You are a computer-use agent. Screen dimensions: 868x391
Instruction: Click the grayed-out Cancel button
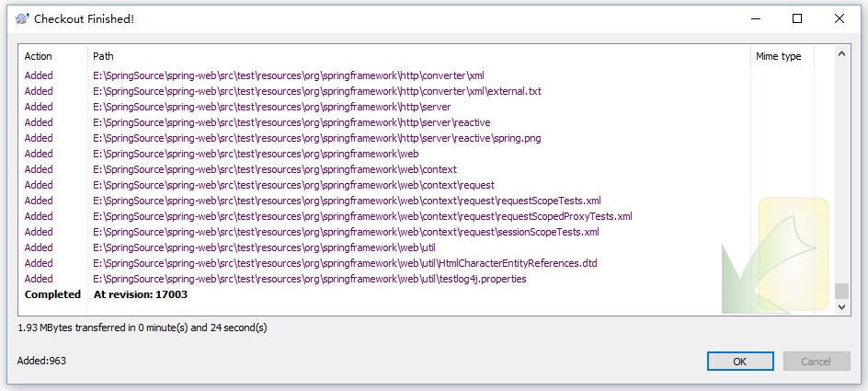pyautogui.click(x=817, y=361)
